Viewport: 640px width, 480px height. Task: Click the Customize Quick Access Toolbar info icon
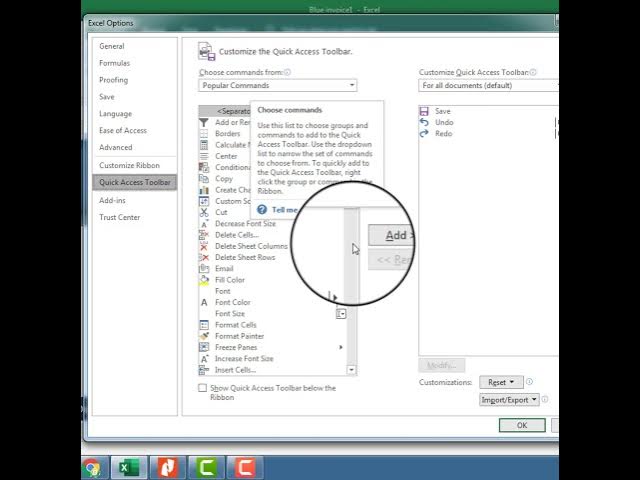coord(533,72)
